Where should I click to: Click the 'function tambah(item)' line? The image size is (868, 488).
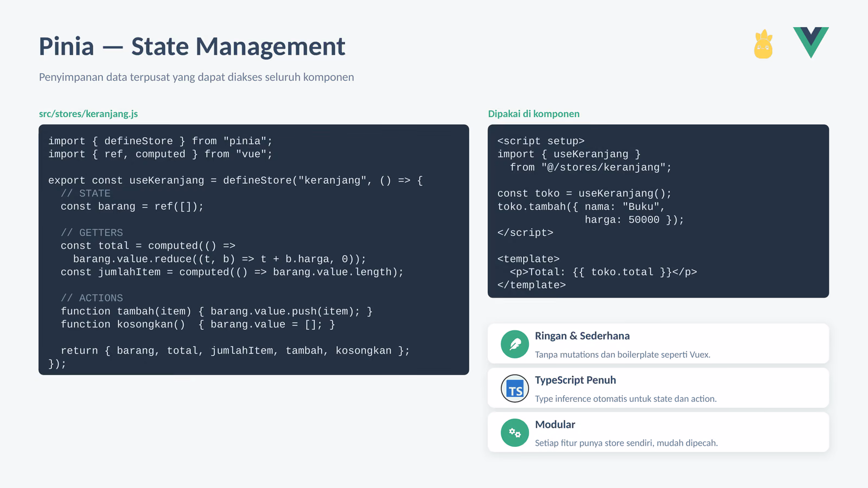coord(216,311)
